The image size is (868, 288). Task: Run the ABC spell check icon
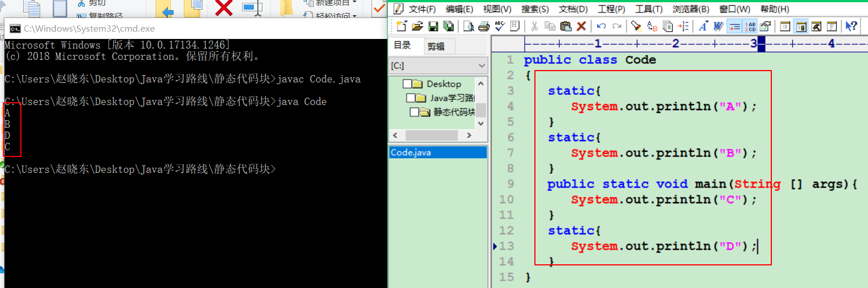pos(500,26)
